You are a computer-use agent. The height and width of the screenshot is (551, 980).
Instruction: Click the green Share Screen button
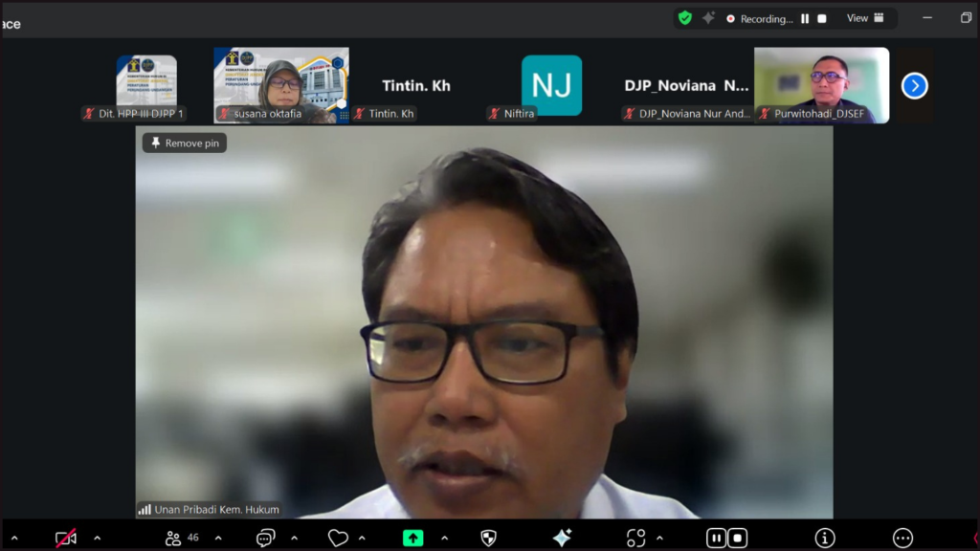pos(412,538)
